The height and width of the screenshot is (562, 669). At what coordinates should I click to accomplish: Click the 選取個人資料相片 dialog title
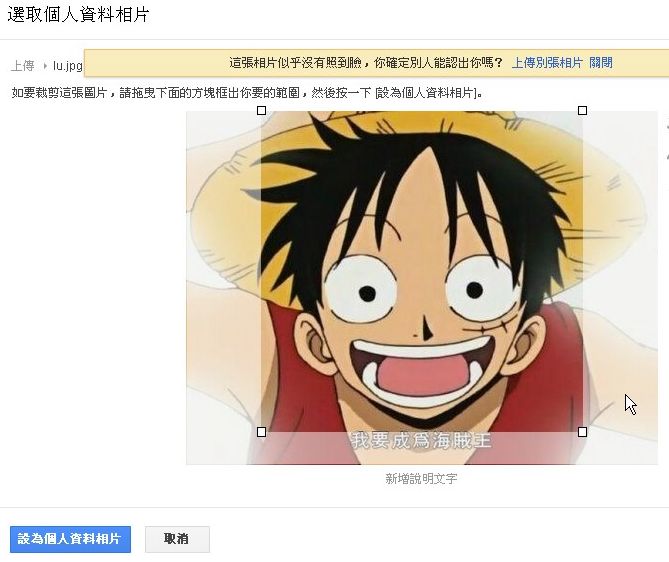(x=78, y=15)
